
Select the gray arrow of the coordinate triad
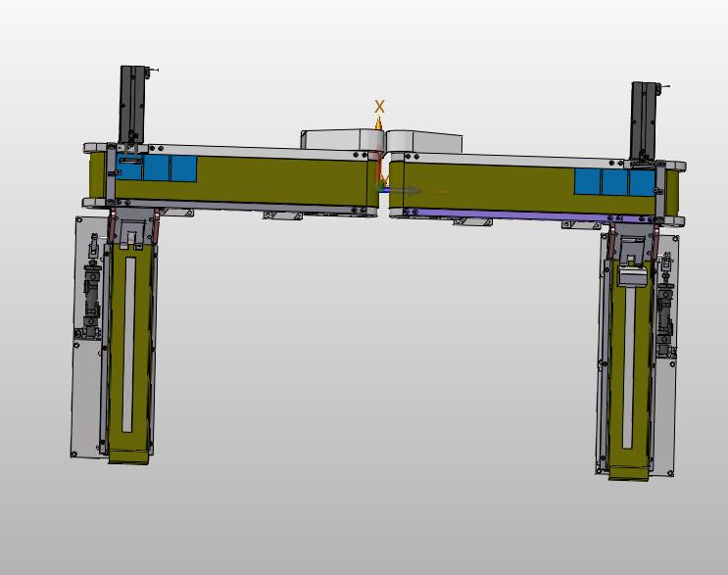(405, 191)
